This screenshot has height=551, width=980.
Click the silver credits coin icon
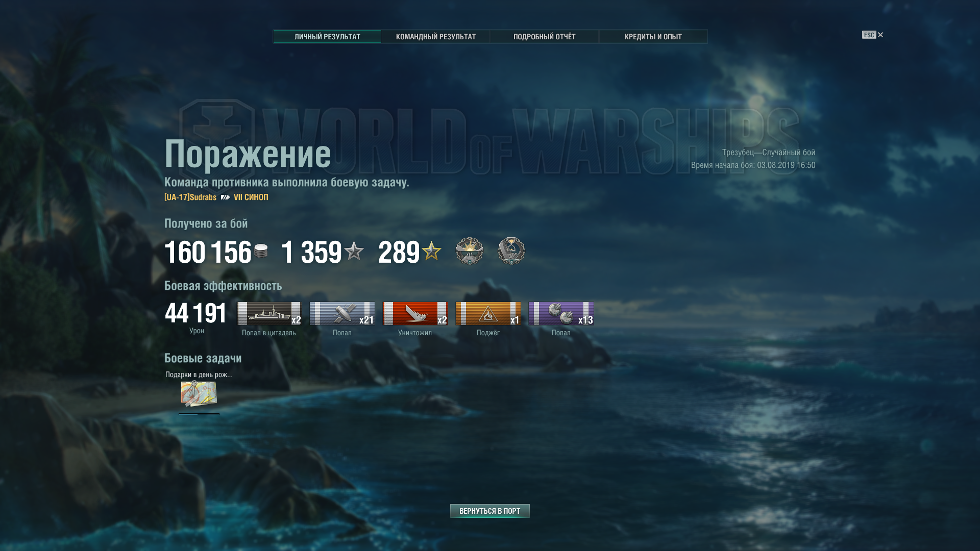point(261,251)
